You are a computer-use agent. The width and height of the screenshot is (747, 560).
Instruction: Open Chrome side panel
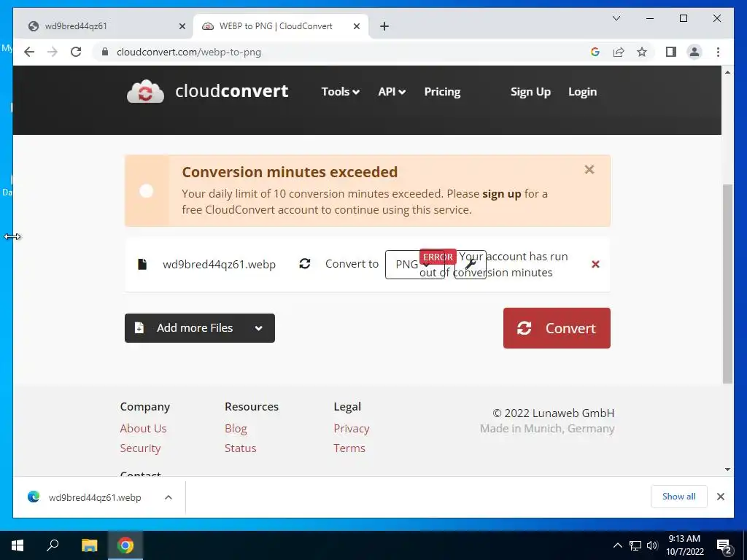pyautogui.click(x=671, y=52)
